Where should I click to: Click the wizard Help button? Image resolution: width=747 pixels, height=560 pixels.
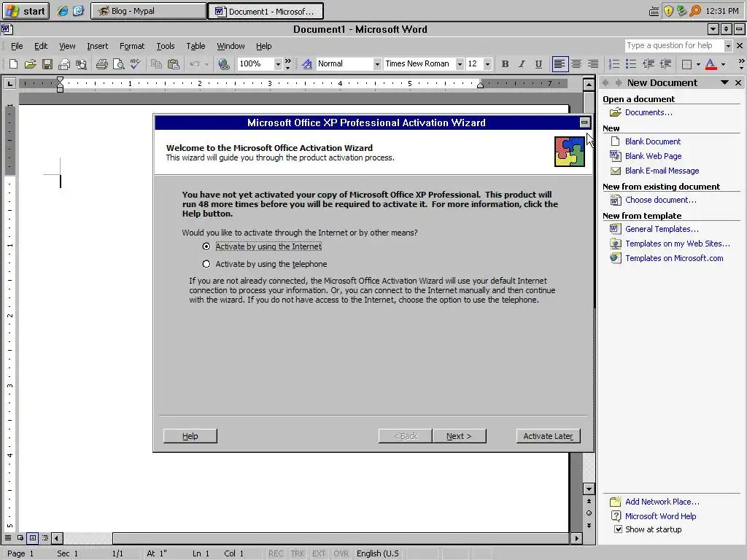(x=190, y=436)
